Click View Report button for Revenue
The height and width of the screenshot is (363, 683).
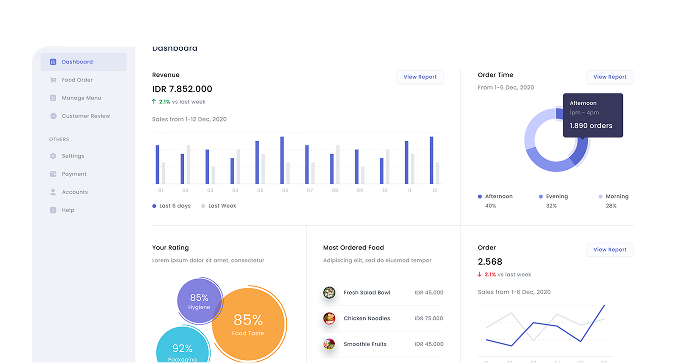pyautogui.click(x=420, y=77)
